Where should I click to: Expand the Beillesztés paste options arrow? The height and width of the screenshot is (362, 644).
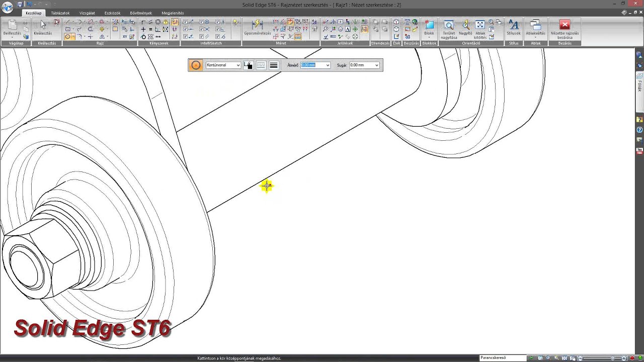point(12,37)
